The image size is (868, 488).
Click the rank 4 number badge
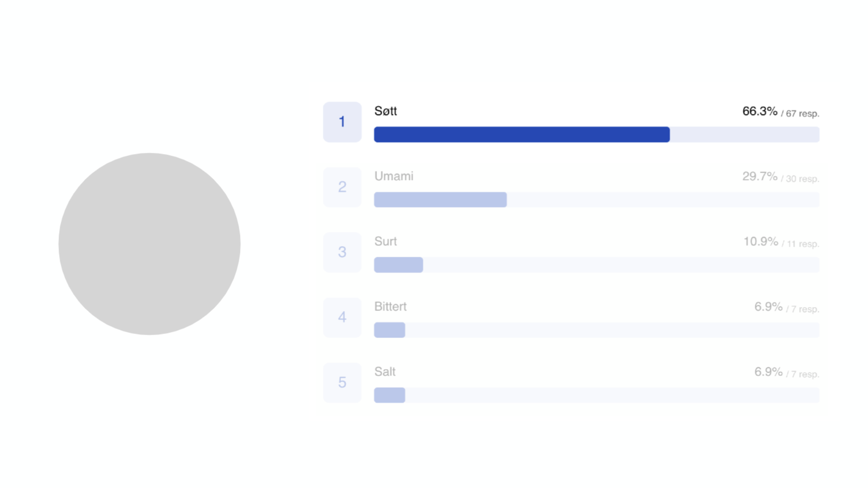click(342, 317)
